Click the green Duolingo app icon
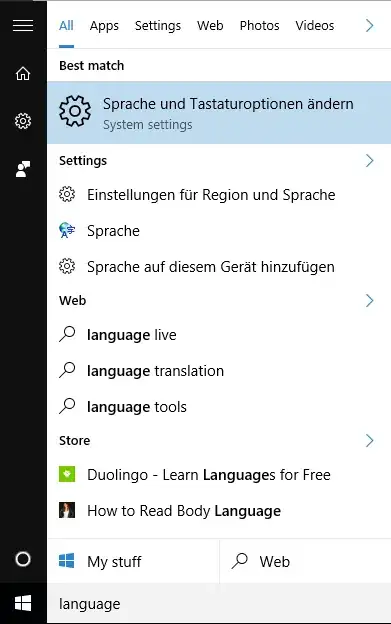The width and height of the screenshot is (391, 624). point(67,474)
